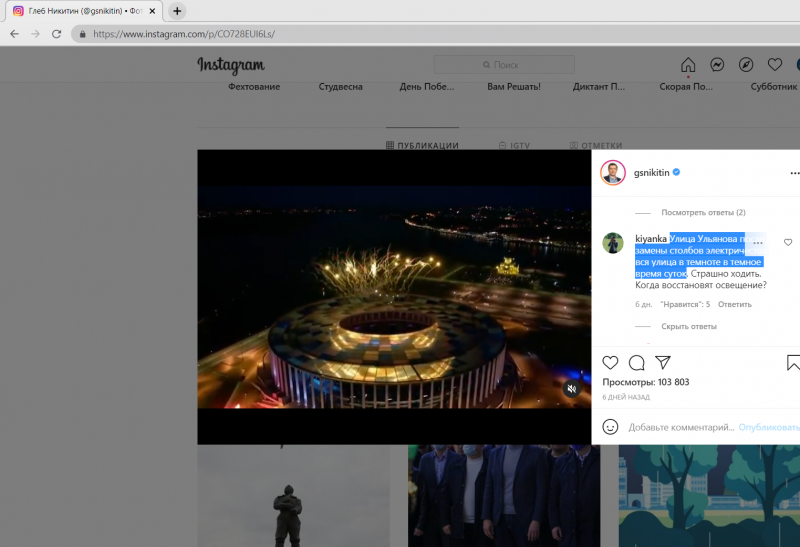Viewport: 800px width, 547px height.
Task: Save the post with bookmark icon
Action: (793, 363)
